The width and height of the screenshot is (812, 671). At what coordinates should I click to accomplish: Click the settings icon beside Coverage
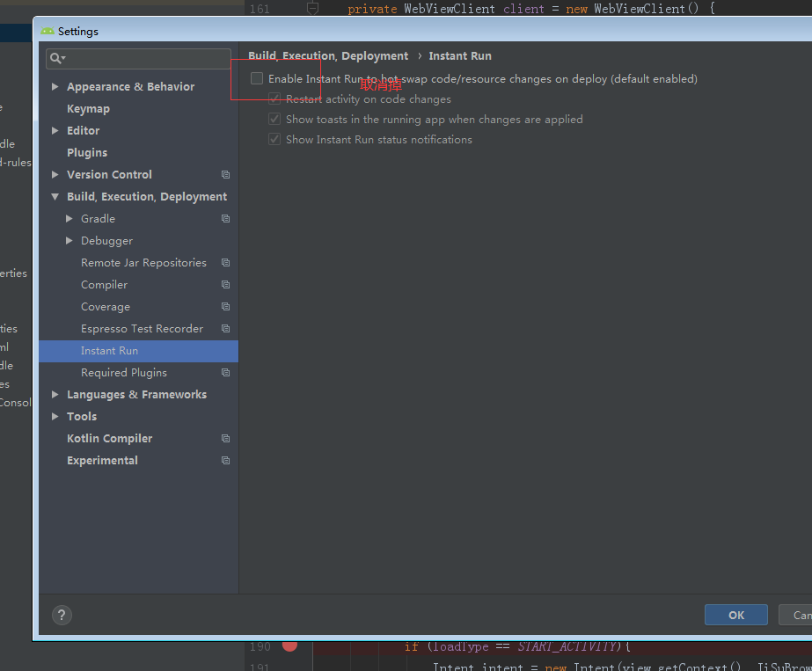pos(225,306)
